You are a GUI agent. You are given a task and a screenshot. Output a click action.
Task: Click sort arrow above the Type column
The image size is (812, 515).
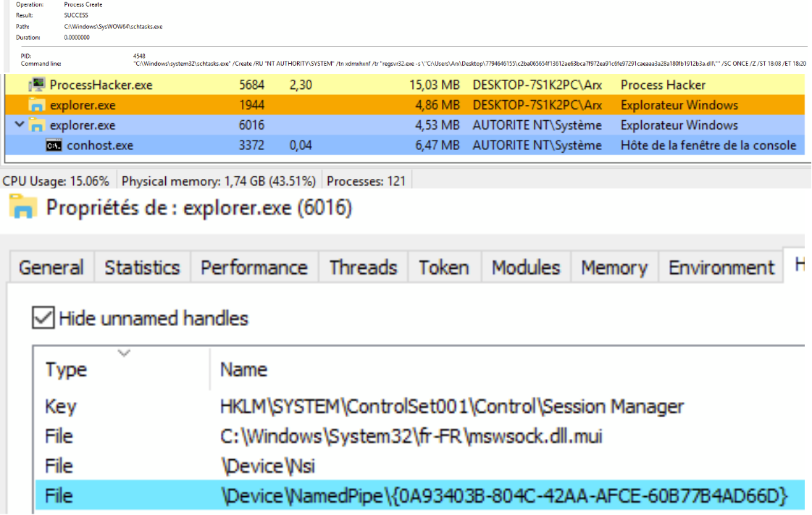(124, 353)
